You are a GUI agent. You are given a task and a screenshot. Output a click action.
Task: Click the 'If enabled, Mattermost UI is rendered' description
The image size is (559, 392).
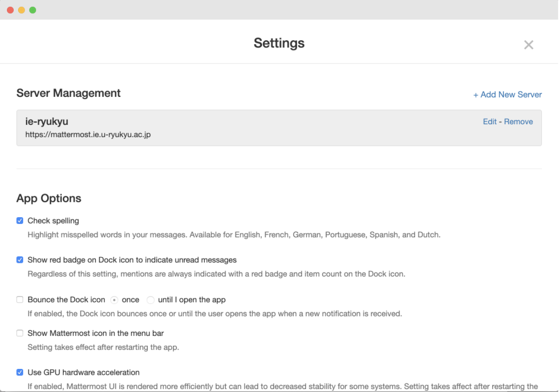click(x=283, y=386)
